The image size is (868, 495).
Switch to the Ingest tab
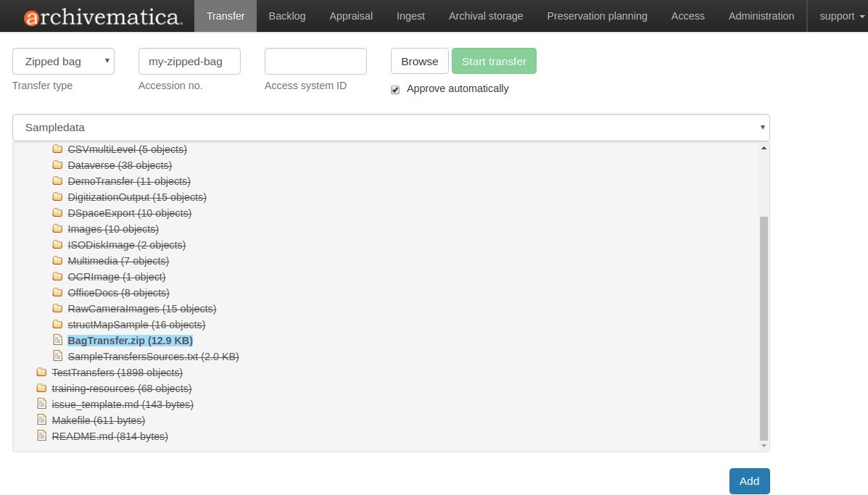point(410,16)
